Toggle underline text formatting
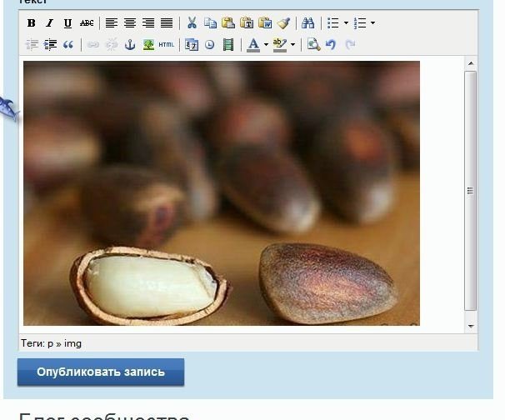 click(x=67, y=23)
